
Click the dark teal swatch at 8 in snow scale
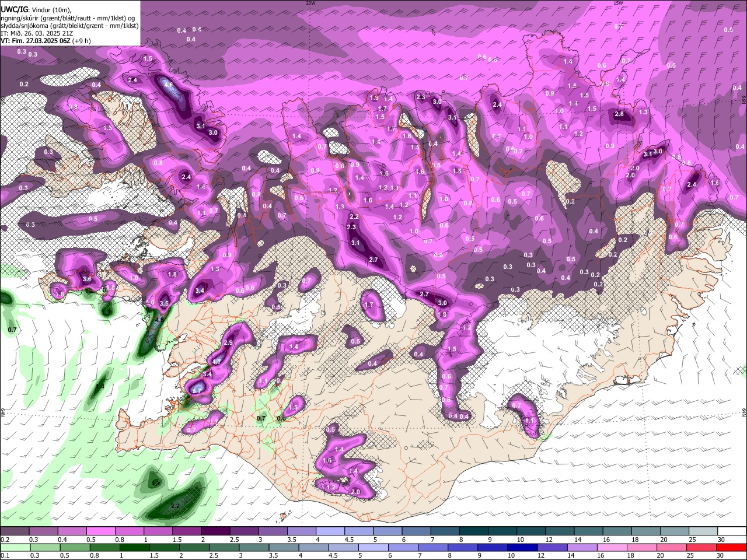coord(474,531)
